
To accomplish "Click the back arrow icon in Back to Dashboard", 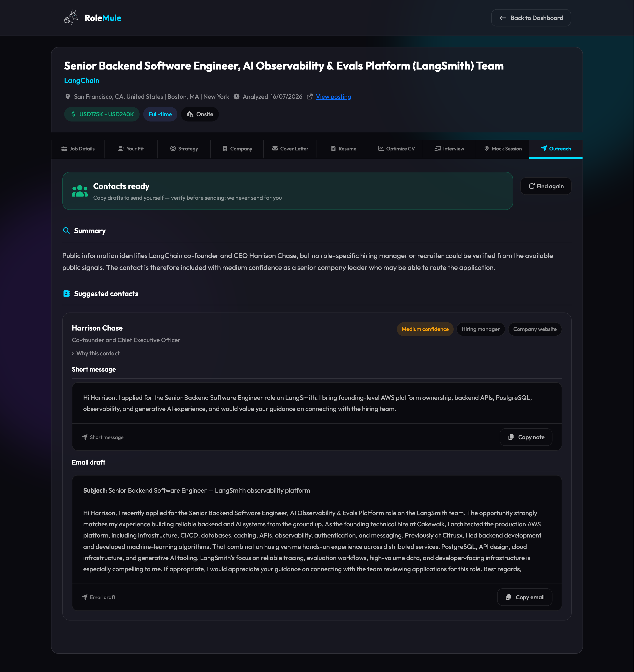I will 503,18.
